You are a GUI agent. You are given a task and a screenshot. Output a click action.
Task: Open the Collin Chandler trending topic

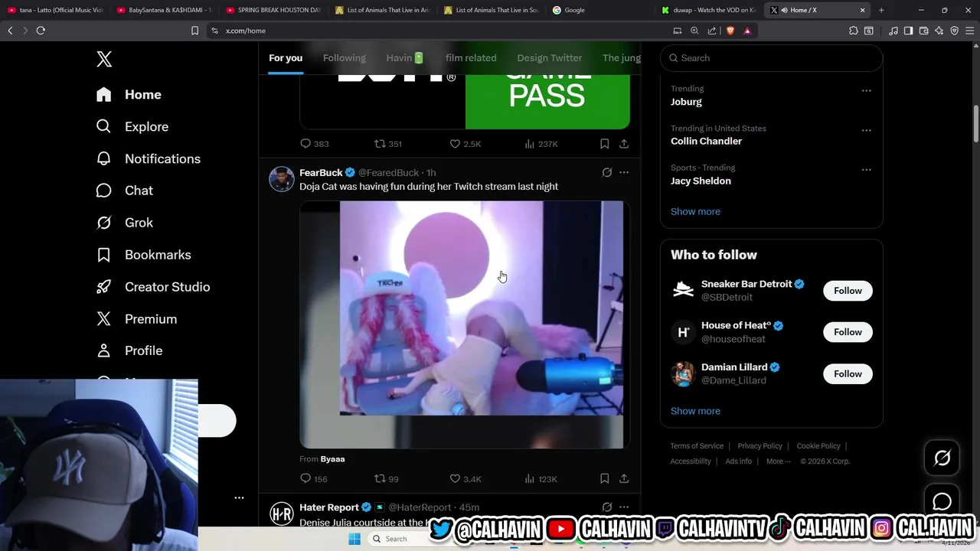[x=706, y=141]
